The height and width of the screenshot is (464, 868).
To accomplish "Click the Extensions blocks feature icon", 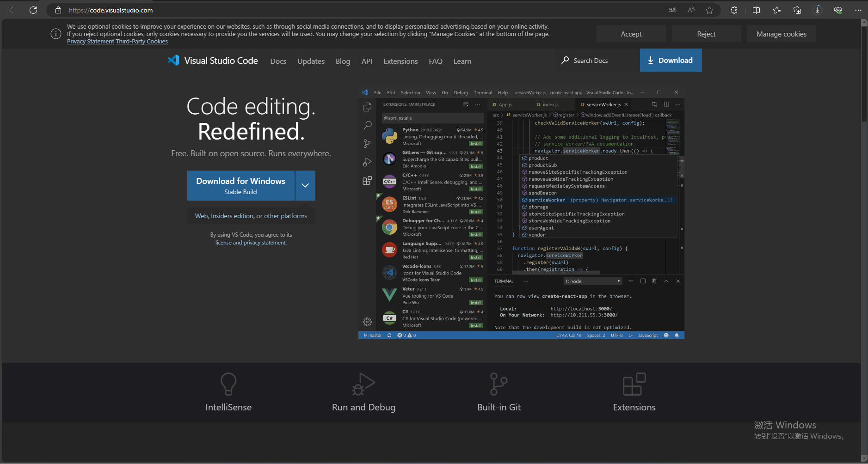I will point(634,384).
